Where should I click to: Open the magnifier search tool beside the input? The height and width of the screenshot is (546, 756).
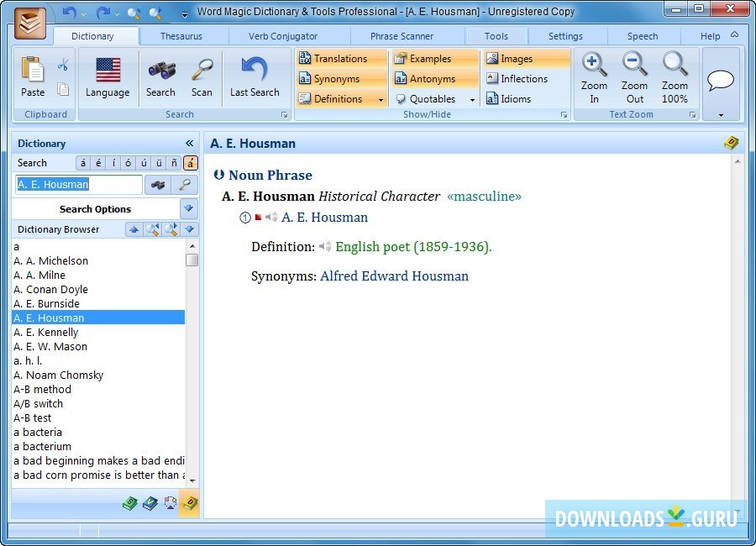click(x=185, y=185)
